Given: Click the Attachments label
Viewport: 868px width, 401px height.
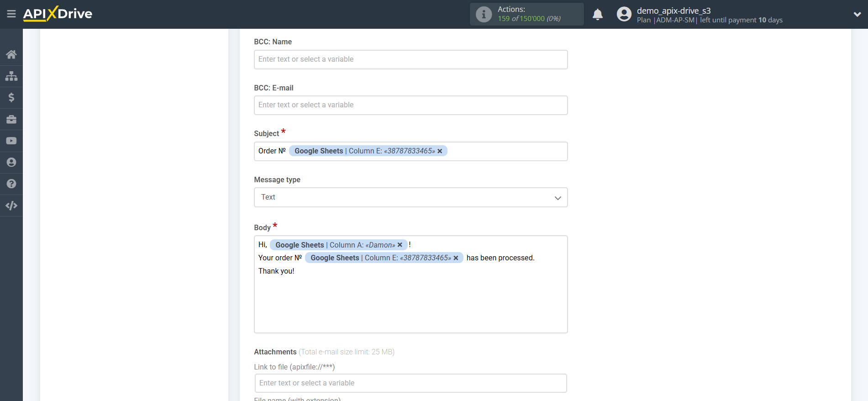Looking at the screenshot, I should coord(275,352).
